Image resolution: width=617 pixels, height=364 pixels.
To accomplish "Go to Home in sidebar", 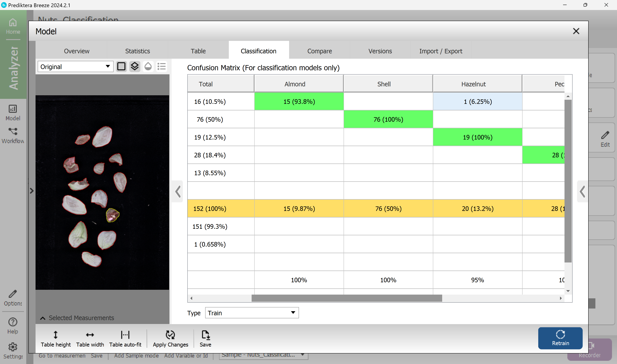I will pos(13,26).
